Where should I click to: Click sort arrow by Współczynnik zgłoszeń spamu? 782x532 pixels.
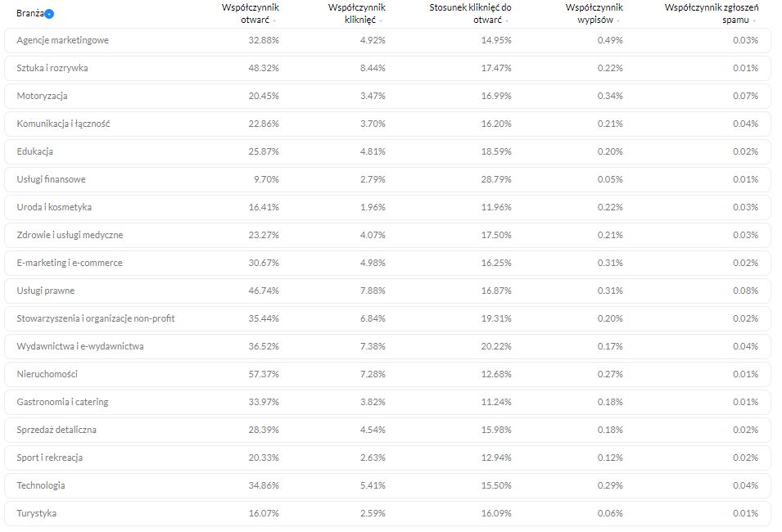[x=754, y=20]
